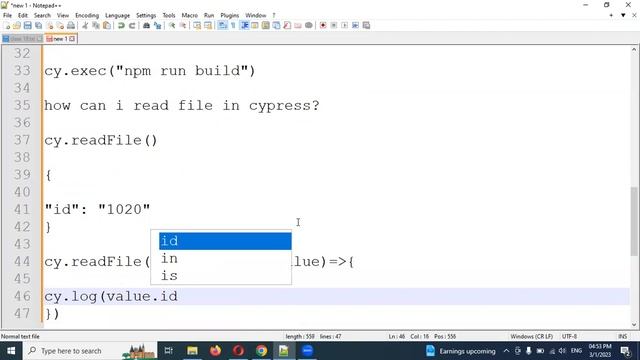This screenshot has width=640, height=360.
Task: Click the scroll-down arrow of the editor scrollbar
Action: (x=634, y=325)
